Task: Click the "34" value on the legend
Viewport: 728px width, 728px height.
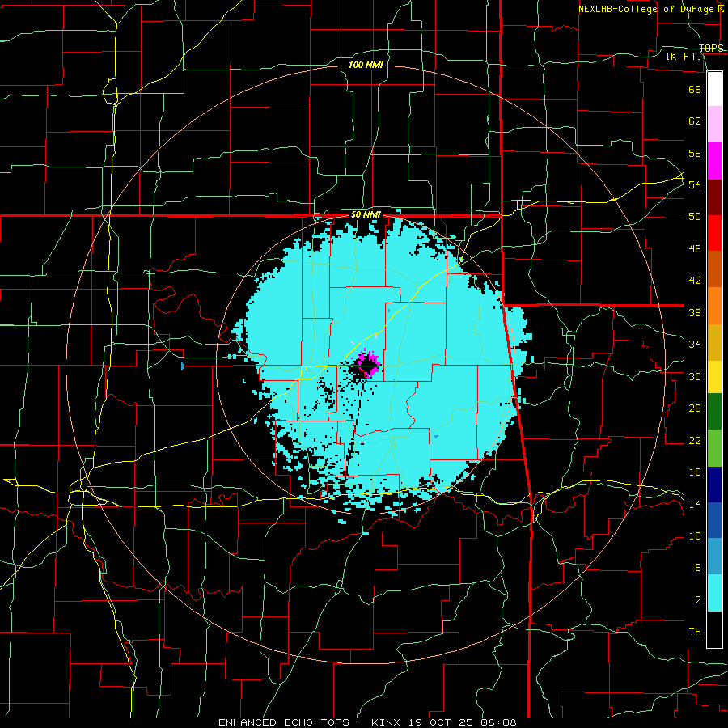Action: click(695, 345)
